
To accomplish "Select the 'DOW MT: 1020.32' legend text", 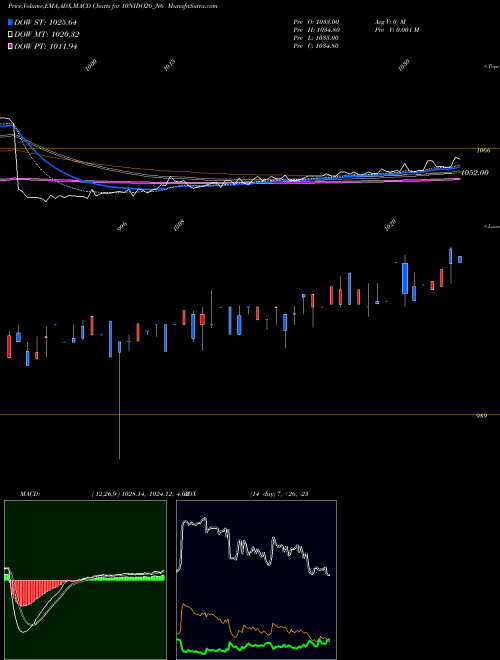I will (47, 35).
